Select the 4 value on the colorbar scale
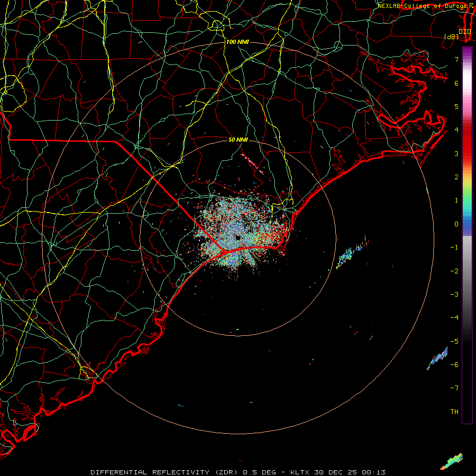 (x=456, y=130)
